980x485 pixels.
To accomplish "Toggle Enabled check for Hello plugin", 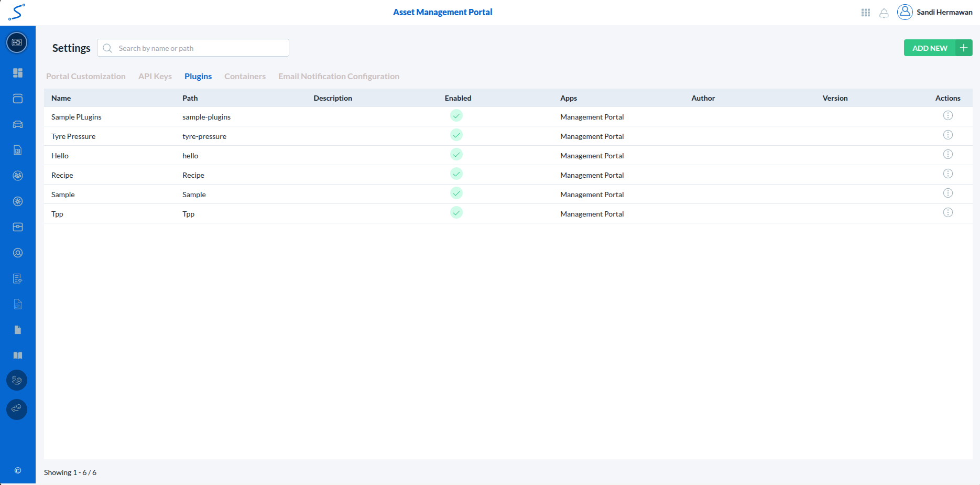I will point(456,155).
